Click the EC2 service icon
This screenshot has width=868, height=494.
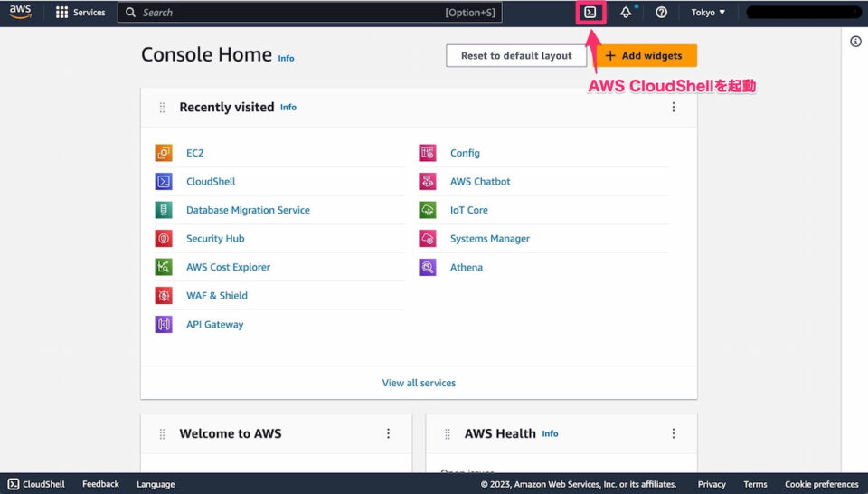click(x=164, y=153)
